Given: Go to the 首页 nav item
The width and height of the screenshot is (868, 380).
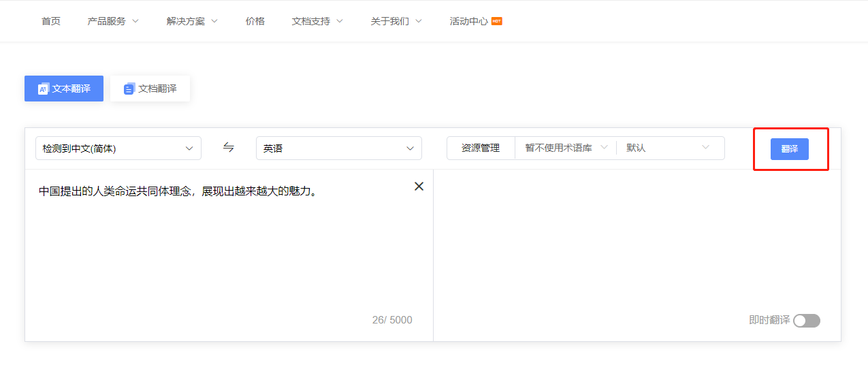Looking at the screenshot, I should point(51,21).
